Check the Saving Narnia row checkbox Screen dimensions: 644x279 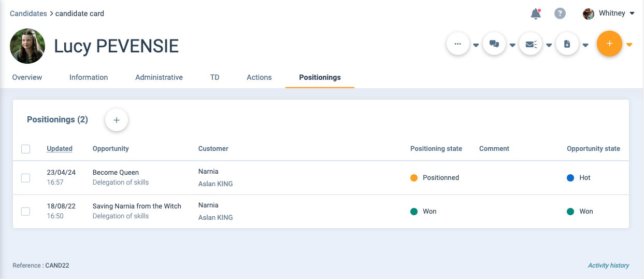(25, 212)
